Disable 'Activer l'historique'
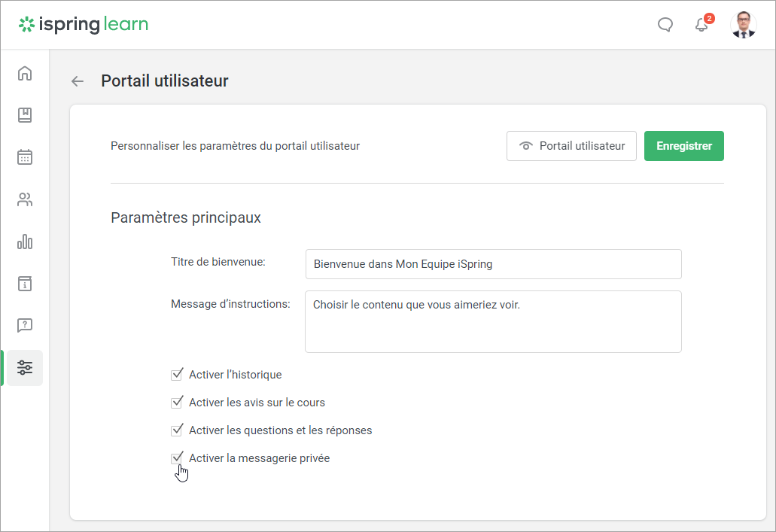The width and height of the screenshot is (776, 532). (177, 374)
